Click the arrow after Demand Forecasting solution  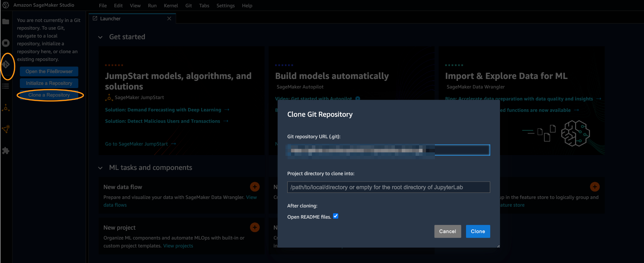(227, 110)
